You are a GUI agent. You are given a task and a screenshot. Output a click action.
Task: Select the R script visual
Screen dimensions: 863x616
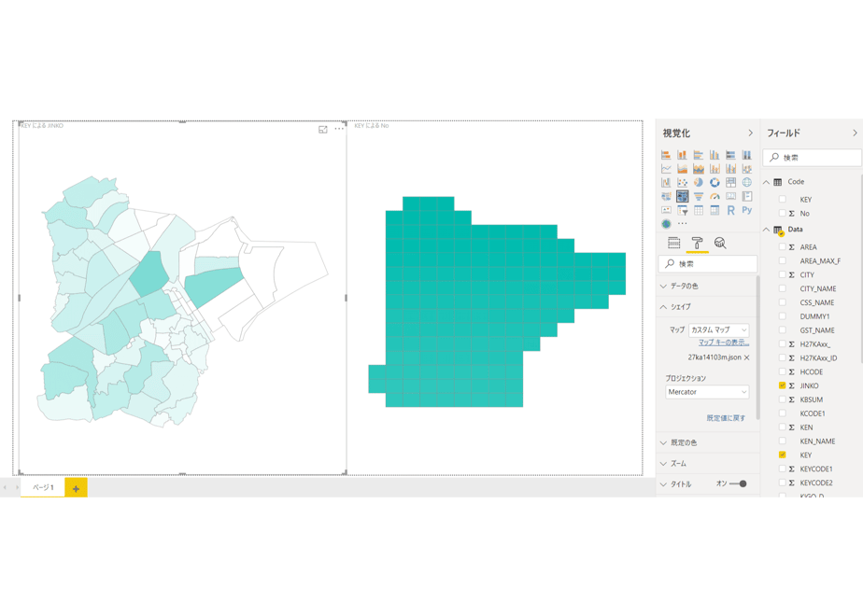click(x=731, y=210)
